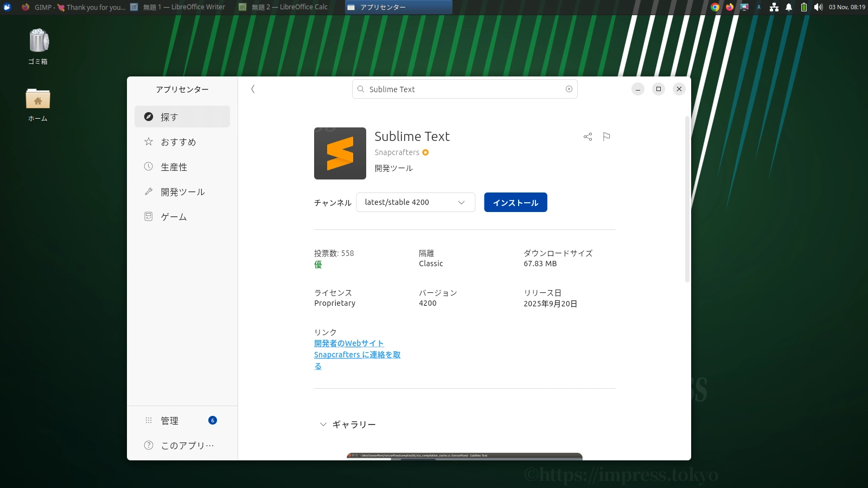
Task: Open ゲーム category in the sidebar
Action: [x=182, y=216]
